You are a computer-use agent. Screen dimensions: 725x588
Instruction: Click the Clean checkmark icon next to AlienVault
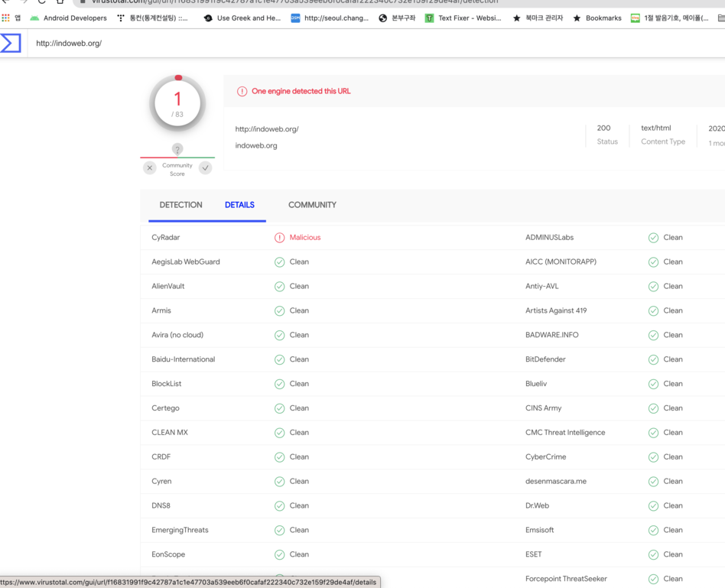coord(279,287)
